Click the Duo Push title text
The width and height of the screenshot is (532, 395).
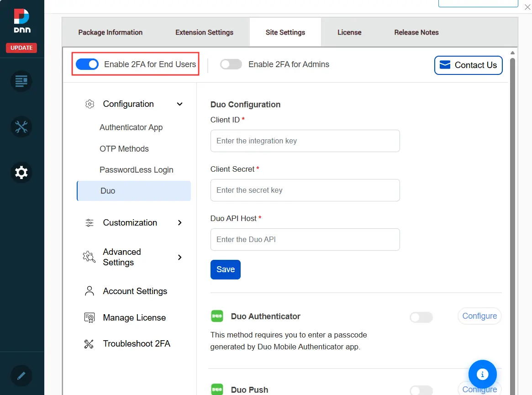click(x=249, y=390)
